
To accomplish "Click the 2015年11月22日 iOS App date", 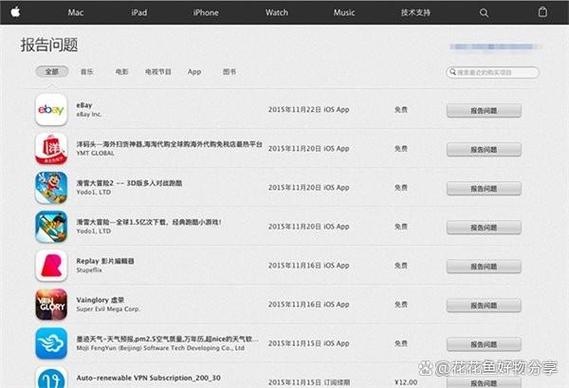I will point(308,110).
